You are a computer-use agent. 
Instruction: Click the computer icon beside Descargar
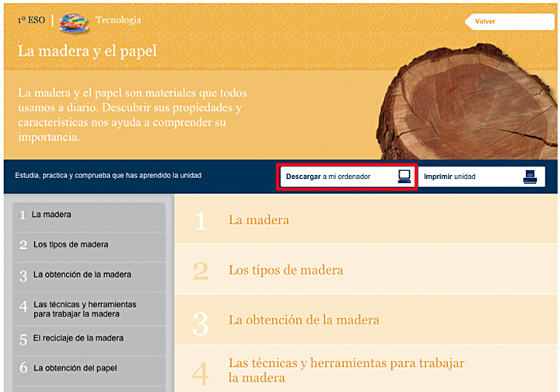click(x=404, y=177)
